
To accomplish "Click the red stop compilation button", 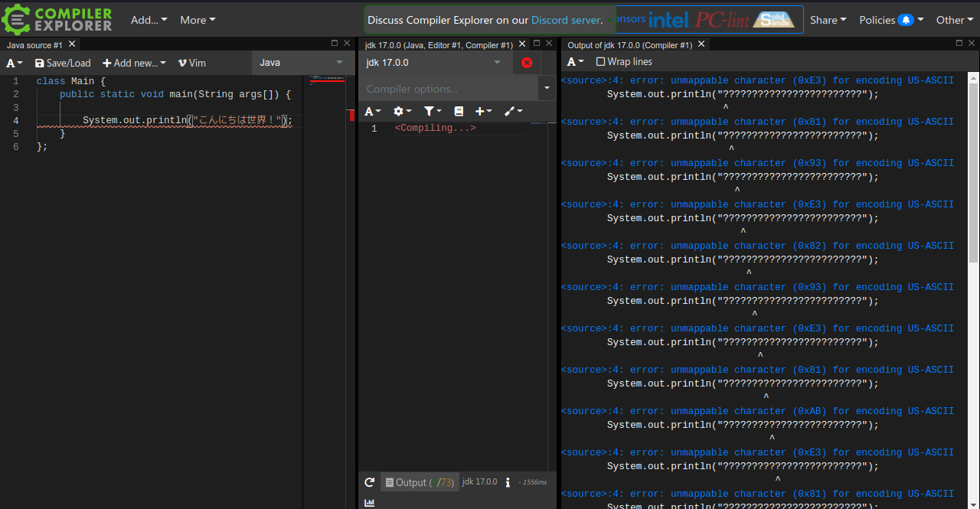I will 527,63.
